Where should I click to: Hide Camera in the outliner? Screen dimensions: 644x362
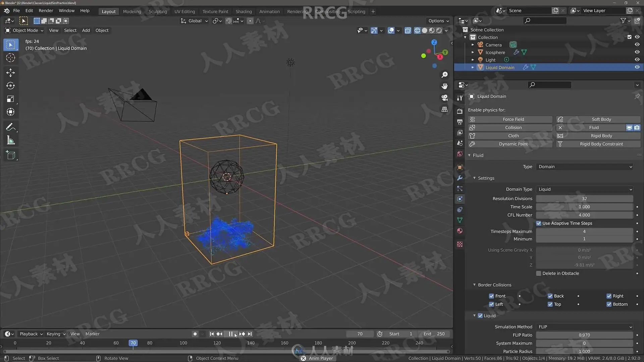(x=637, y=45)
